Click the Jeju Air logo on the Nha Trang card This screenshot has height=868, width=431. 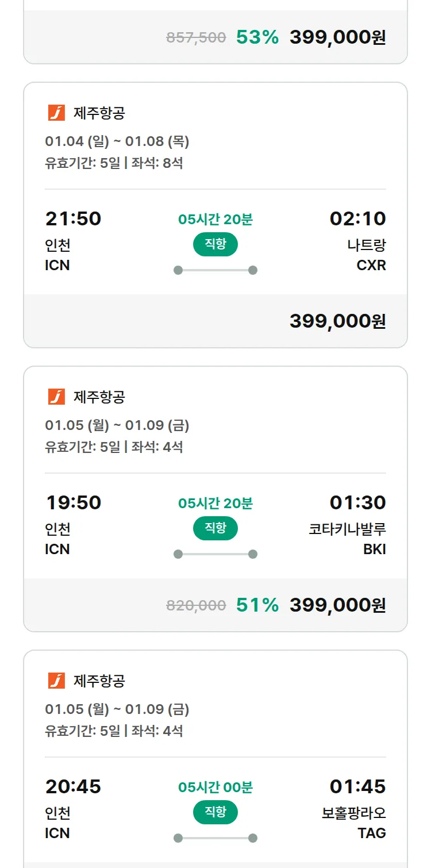[56, 113]
